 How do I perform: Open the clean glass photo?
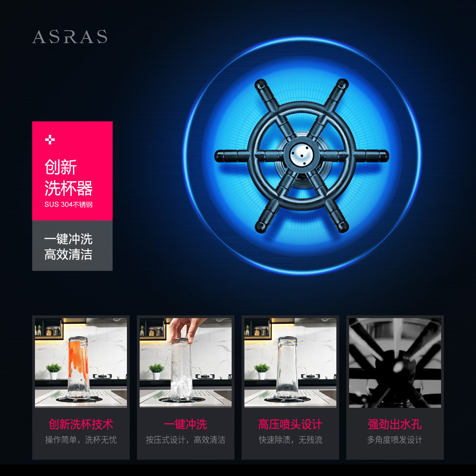click(x=290, y=363)
